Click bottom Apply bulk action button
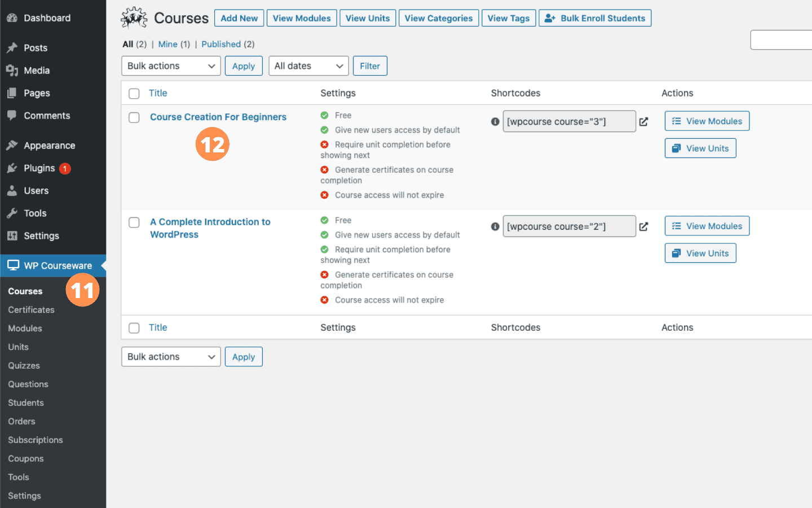812x508 pixels. coord(244,357)
